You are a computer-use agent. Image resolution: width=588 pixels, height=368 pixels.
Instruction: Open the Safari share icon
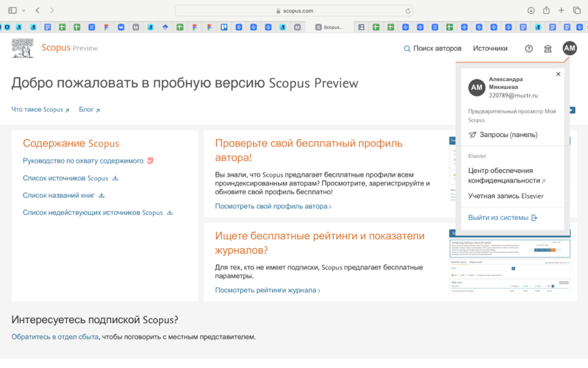point(546,10)
